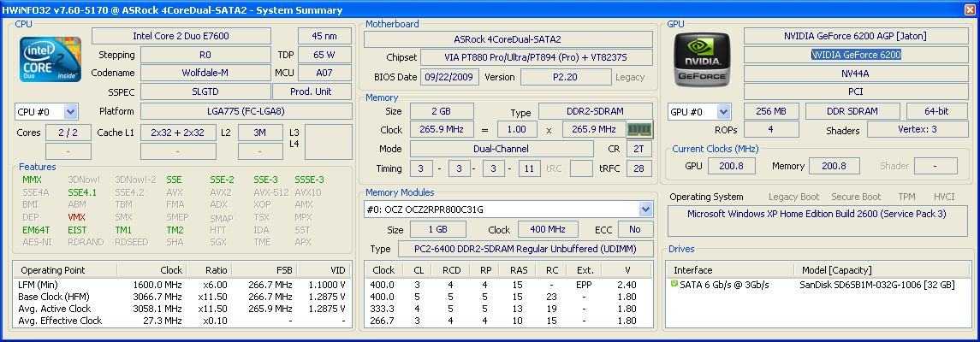980x342 pixels.
Task: Click the Cache L1 value 2x32 + 2x32
Action: coord(178,133)
